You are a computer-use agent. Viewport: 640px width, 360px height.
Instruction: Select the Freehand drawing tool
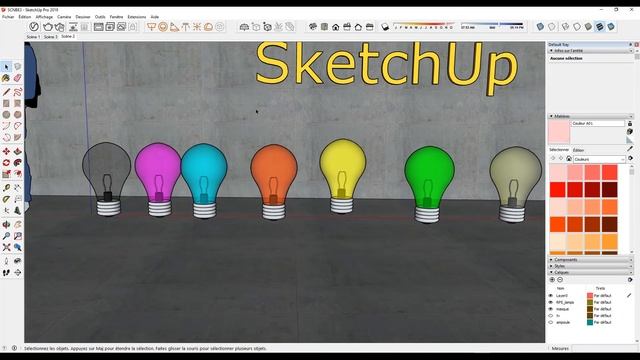tap(18, 92)
